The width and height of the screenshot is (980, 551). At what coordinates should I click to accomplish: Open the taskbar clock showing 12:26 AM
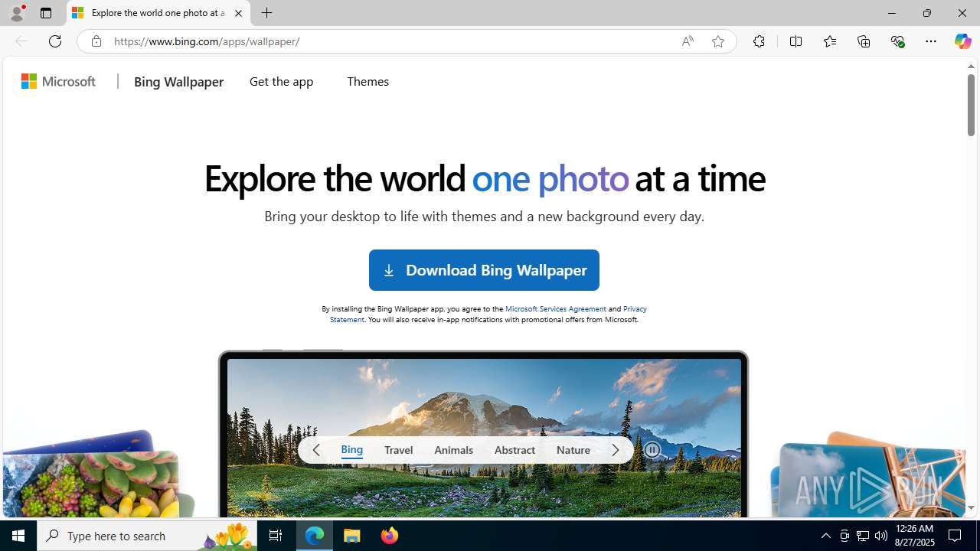914,536
